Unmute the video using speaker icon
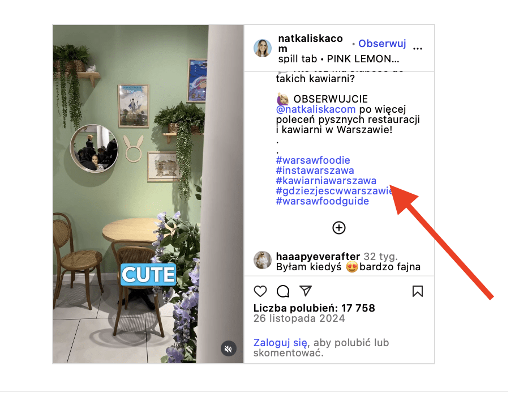This screenshot has height=400, width=532. tap(228, 348)
